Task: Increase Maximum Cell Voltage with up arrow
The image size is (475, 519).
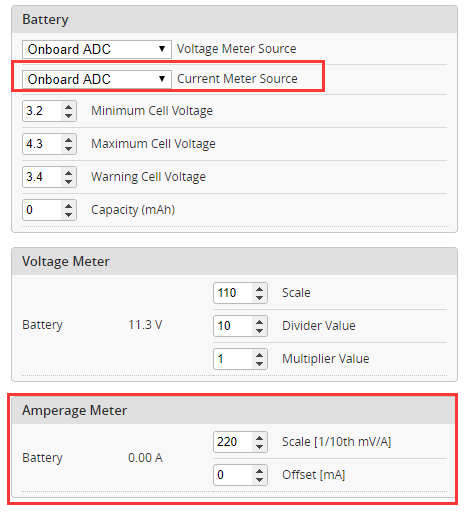Action: tap(69, 140)
